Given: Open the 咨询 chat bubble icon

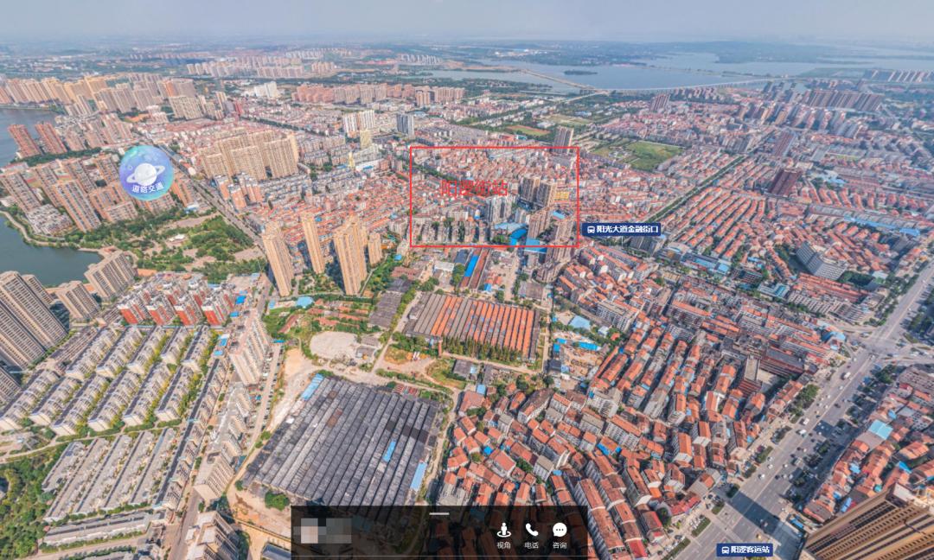Looking at the screenshot, I should click(x=560, y=535).
